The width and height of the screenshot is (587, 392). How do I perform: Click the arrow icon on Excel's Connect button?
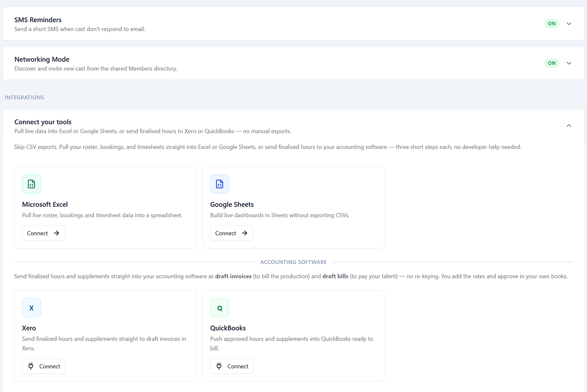click(x=56, y=233)
